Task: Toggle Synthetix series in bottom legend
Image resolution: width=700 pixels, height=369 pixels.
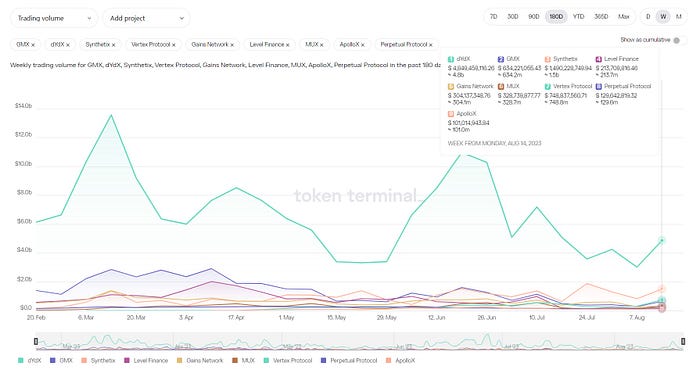Action: tap(98, 360)
